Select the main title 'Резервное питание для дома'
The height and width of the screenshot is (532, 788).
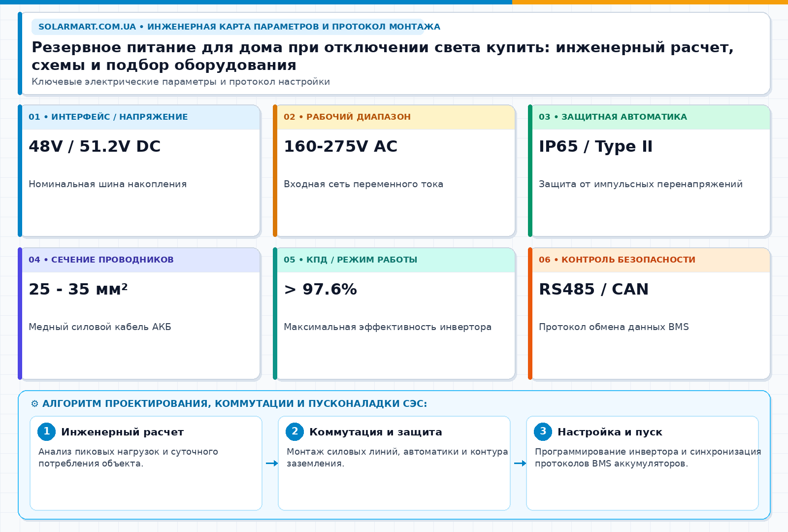click(x=383, y=56)
